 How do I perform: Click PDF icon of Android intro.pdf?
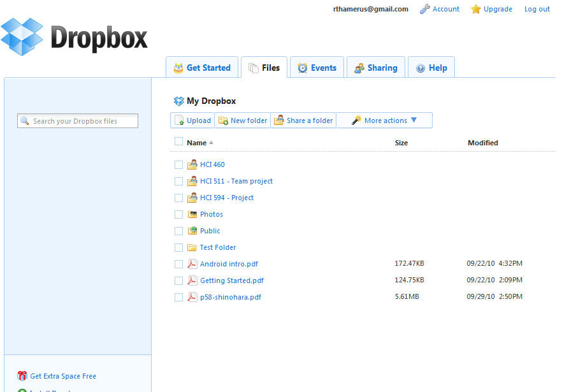192,264
